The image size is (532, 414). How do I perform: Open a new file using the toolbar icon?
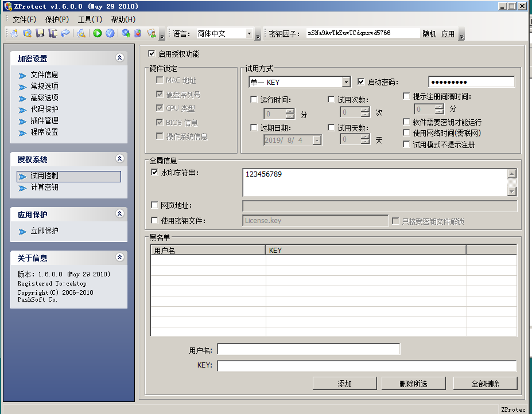(14, 33)
